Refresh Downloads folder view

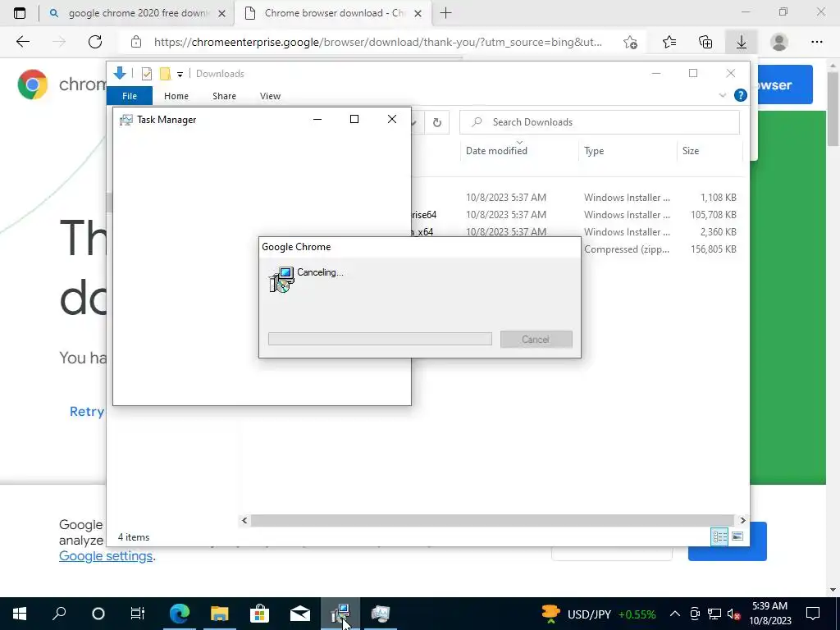click(x=437, y=123)
